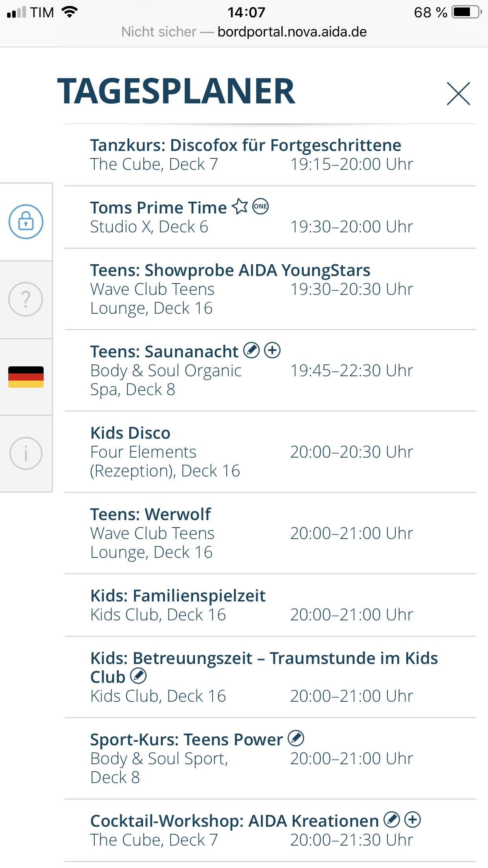The height and width of the screenshot is (868, 488).
Task: Tap the lock icon in the sidebar
Action: (26, 222)
